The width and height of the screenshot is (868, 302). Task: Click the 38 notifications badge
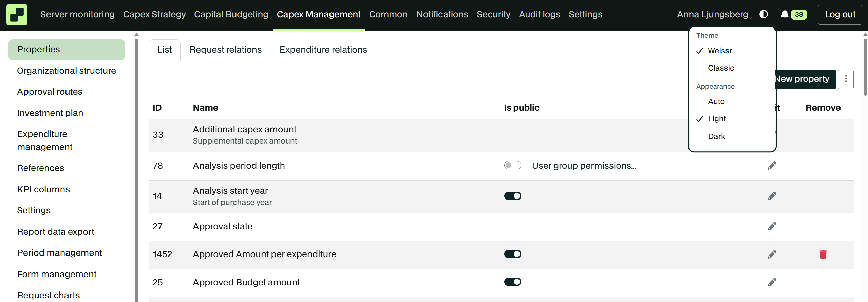click(x=799, y=15)
